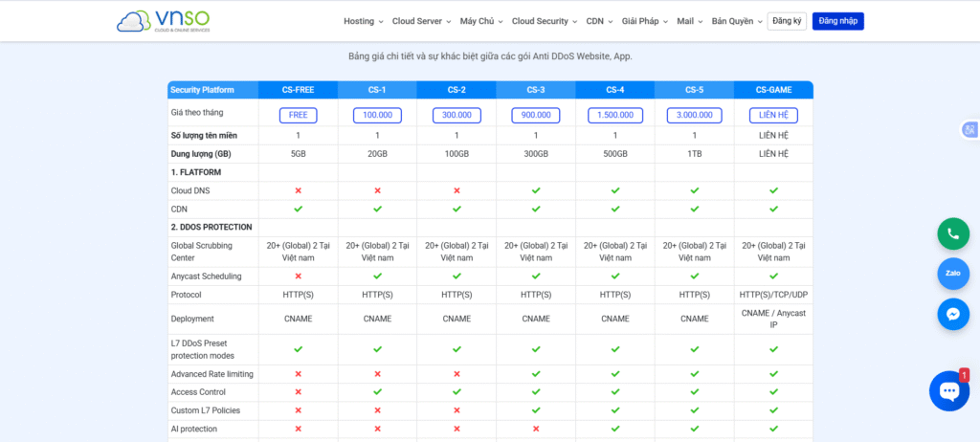Image resolution: width=980 pixels, height=442 pixels.
Task: Click the Đăng nhập button
Action: click(837, 21)
